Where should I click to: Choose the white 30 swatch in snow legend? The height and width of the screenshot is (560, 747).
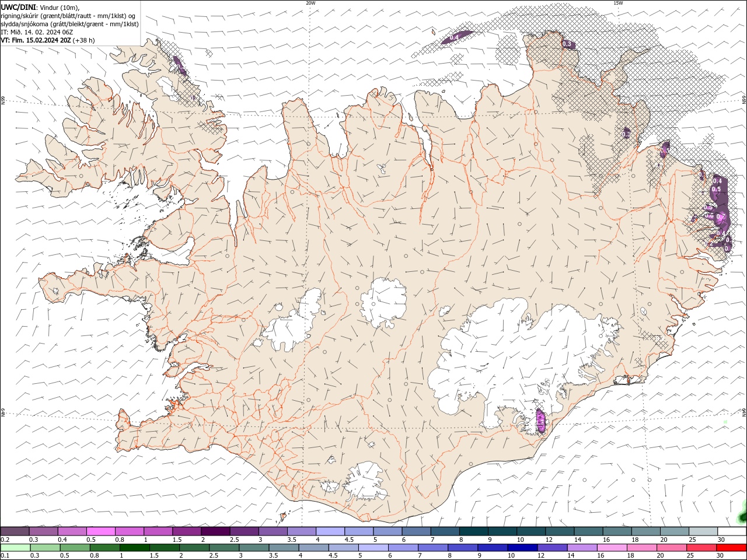(731, 531)
